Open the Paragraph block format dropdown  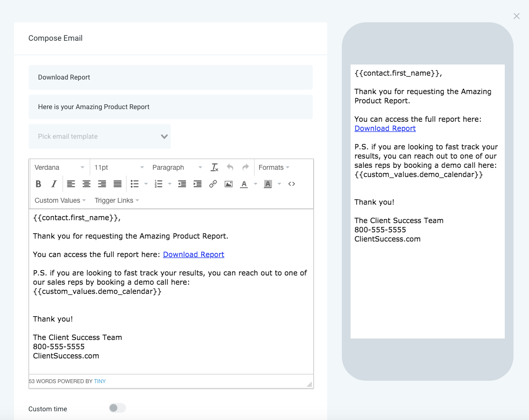click(177, 167)
